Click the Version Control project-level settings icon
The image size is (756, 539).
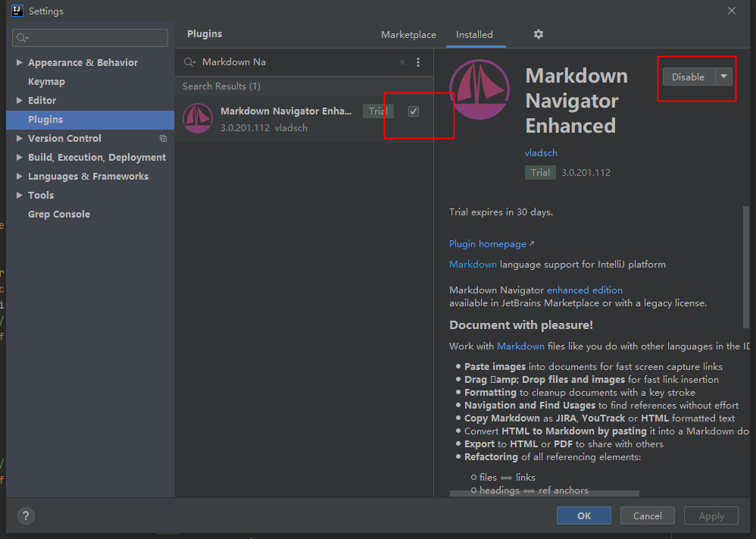163,139
